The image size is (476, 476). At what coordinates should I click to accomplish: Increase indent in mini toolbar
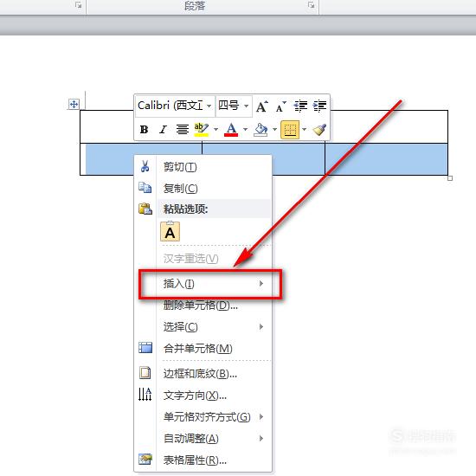[x=319, y=106]
